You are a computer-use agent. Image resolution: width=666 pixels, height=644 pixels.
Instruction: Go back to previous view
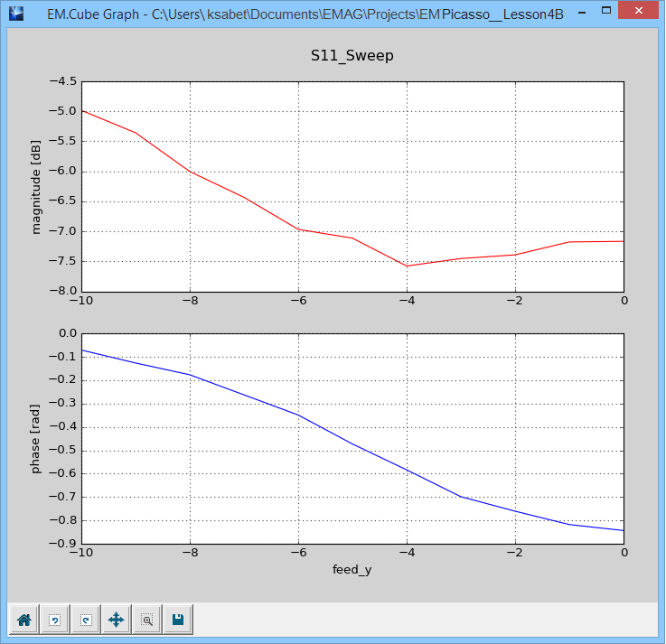pos(54,620)
